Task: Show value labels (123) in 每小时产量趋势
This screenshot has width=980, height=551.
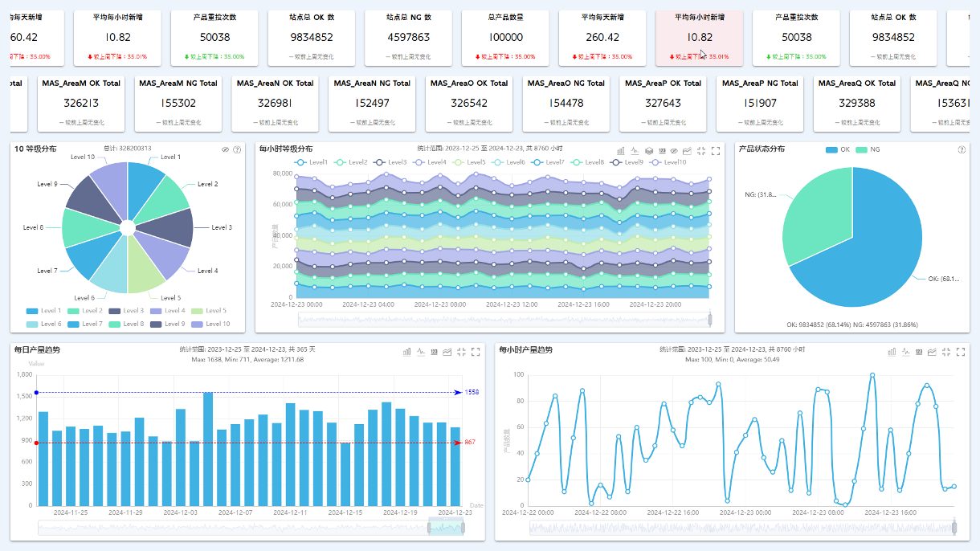Action: click(918, 351)
